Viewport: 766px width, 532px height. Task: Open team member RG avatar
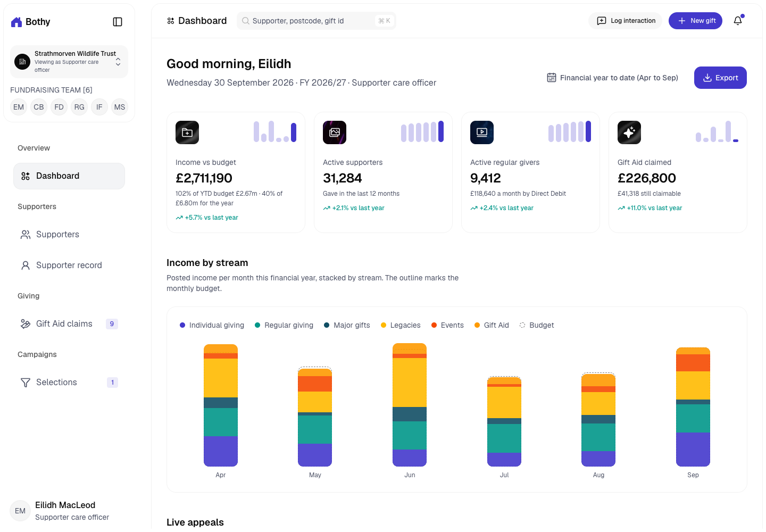tap(79, 107)
